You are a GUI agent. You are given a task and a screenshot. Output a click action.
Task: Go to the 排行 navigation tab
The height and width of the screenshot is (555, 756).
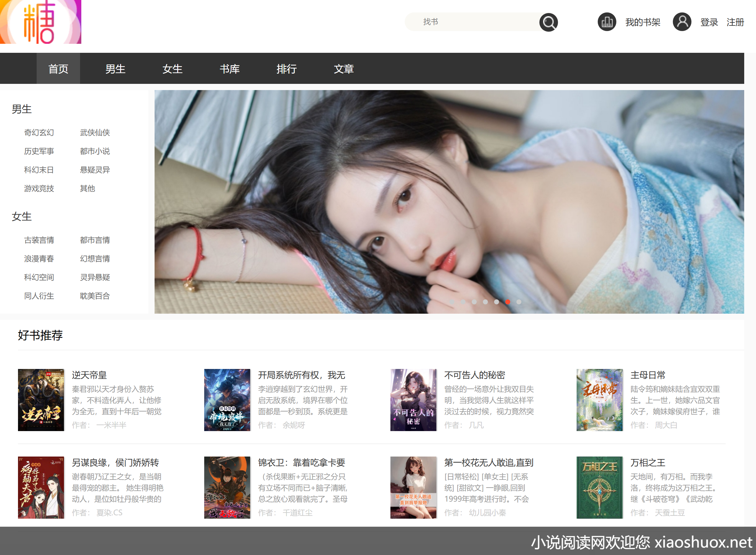point(286,69)
